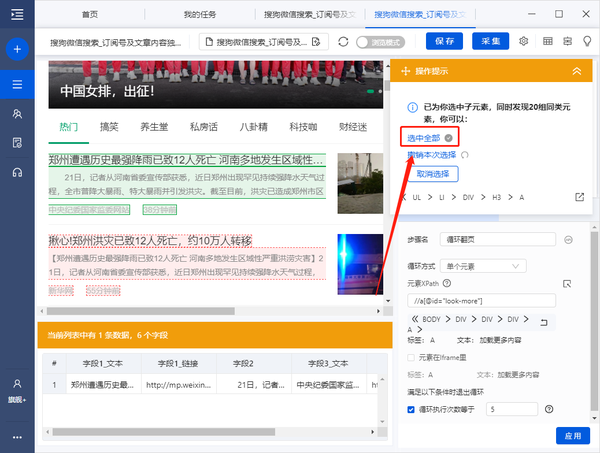Screen dimensions: 600x453
Task: Click the web page horizontal scrollbar thumb
Action: pyautogui.click(x=140, y=311)
